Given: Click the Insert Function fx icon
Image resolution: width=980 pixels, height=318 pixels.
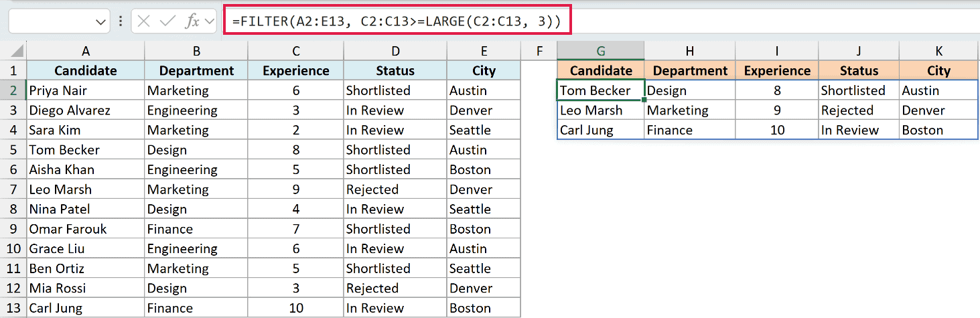Looking at the screenshot, I should click(x=192, y=21).
